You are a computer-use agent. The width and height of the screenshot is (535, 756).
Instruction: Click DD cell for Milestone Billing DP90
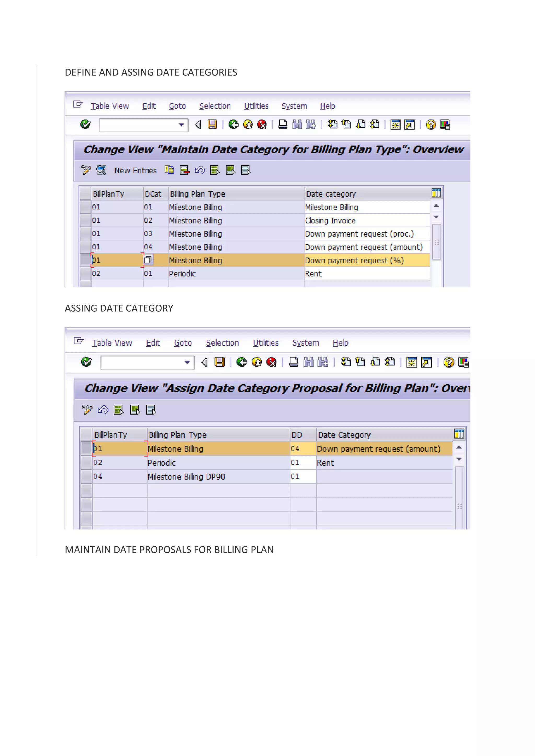(x=303, y=476)
